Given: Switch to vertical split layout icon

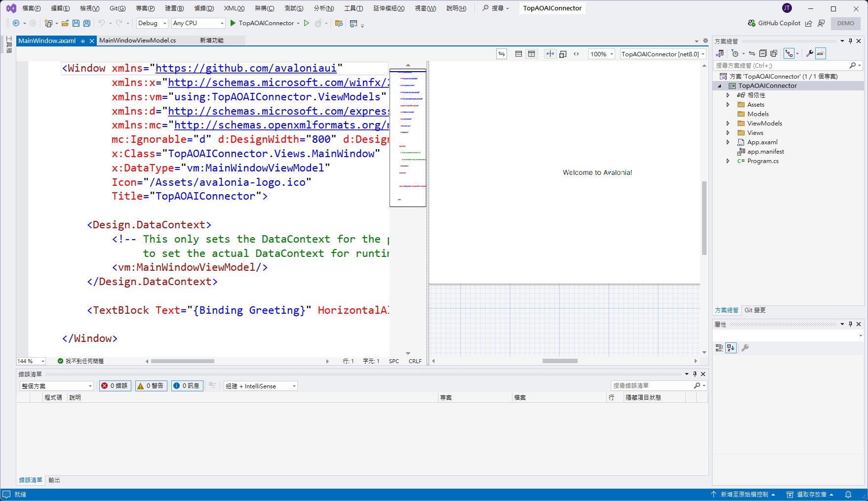Looking at the screenshot, I should coord(531,54).
